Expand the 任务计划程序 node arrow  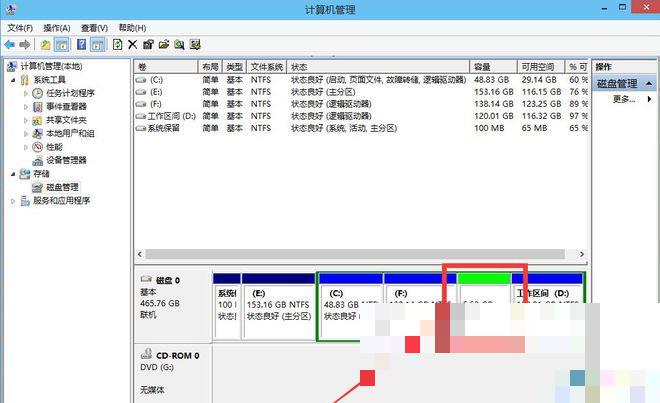[x=26, y=93]
